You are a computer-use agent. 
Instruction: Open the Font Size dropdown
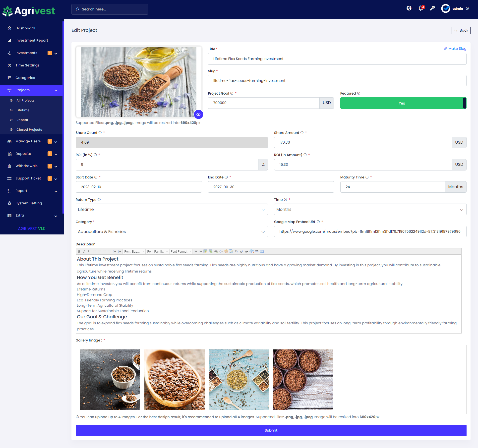pos(134,251)
